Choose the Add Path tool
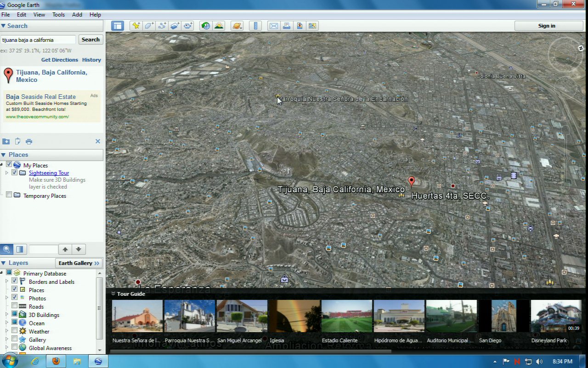Image resolution: width=588 pixels, height=368 pixels. coord(162,26)
